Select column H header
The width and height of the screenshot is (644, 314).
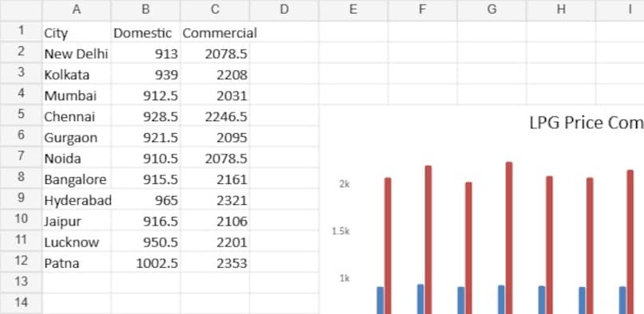pyautogui.click(x=561, y=10)
